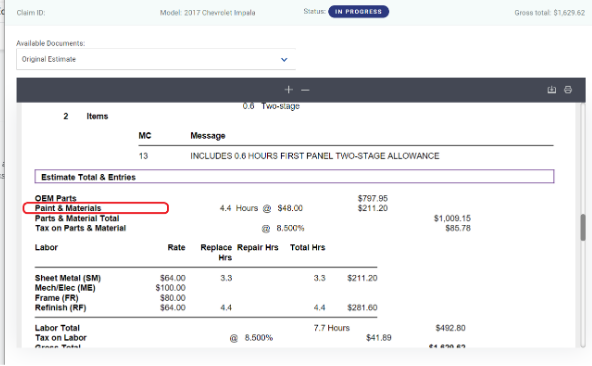Grab the document viewer scrollbar thumb
This screenshot has width=592, height=366.
(x=583, y=227)
